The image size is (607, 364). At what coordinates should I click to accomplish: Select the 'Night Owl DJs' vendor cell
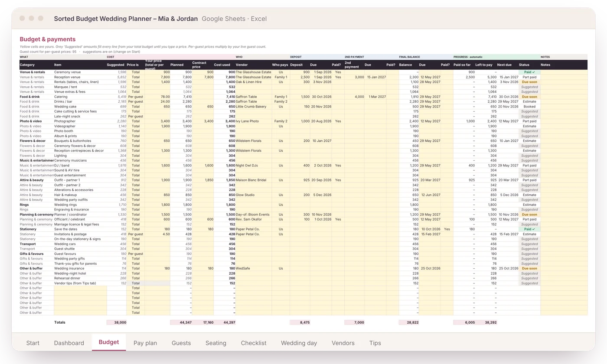click(254, 166)
